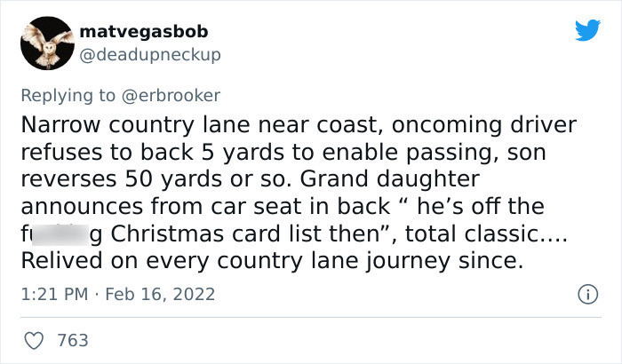The height and width of the screenshot is (364, 622).
Task: Click the tweet info icon
Action: pyautogui.click(x=586, y=292)
